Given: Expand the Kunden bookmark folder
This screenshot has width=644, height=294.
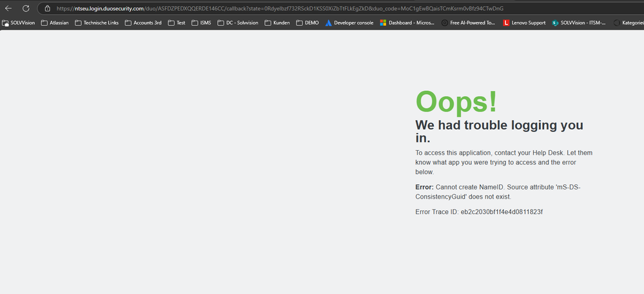Looking at the screenshot, I should click(x=277, y=23).
